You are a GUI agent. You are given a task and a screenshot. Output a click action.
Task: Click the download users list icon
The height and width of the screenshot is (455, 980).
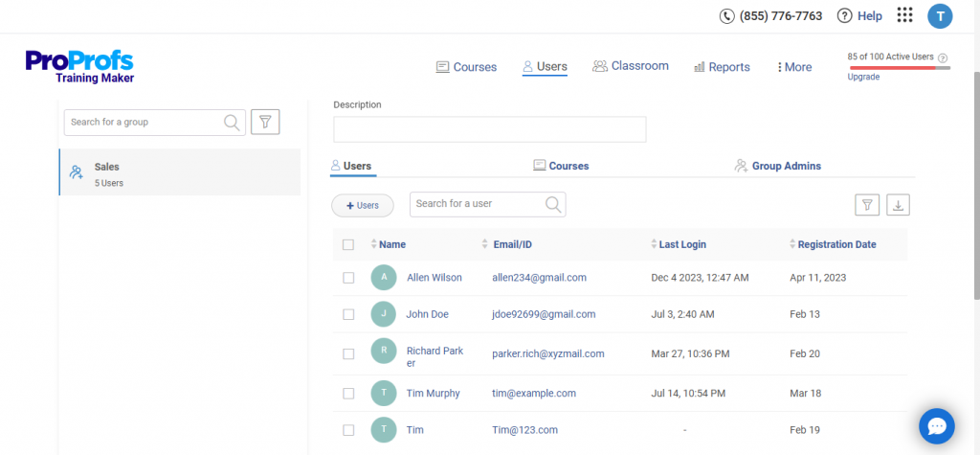[x=898, y=204]
